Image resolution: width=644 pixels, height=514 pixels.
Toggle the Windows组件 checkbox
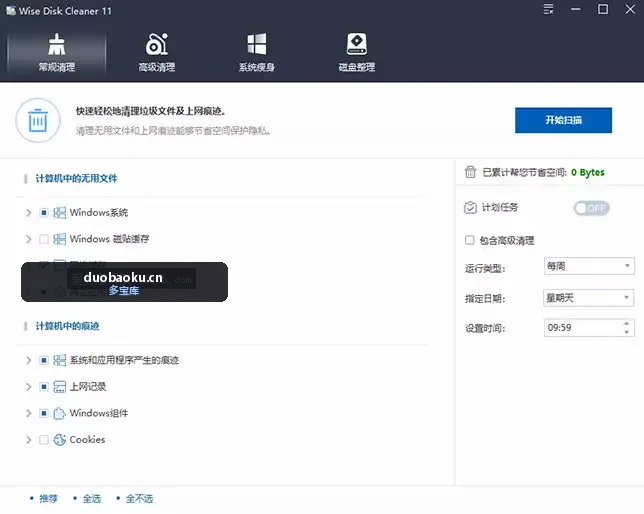click(x=44, y=413)
